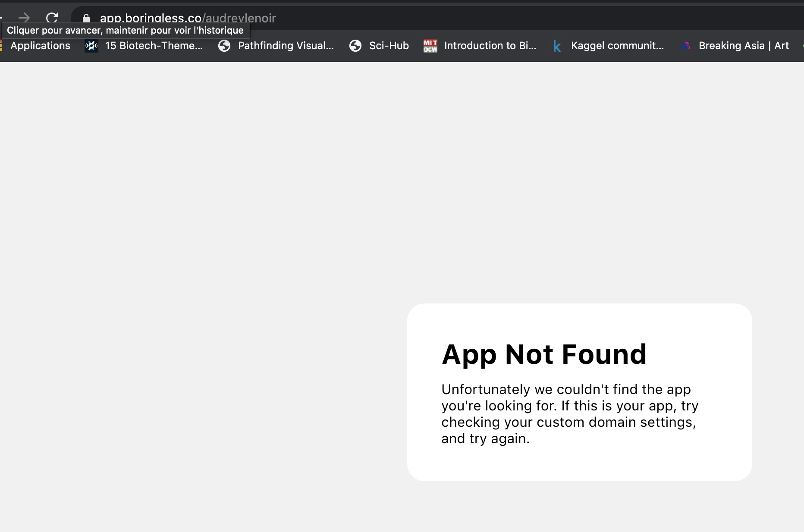Click the Biotech-Theme bookmark favicon
This screenshot has height=532, width=804.
(x=91, y=46)
